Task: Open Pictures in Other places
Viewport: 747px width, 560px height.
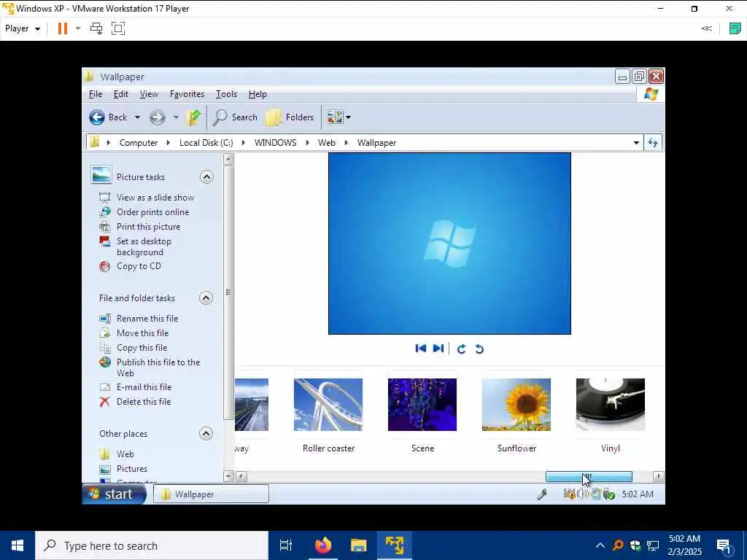Action: pyautogui.click(x=132, y=469)
